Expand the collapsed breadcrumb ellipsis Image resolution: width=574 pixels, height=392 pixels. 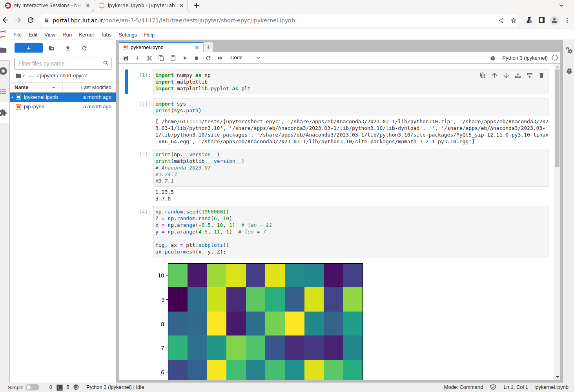coord(31,76)
